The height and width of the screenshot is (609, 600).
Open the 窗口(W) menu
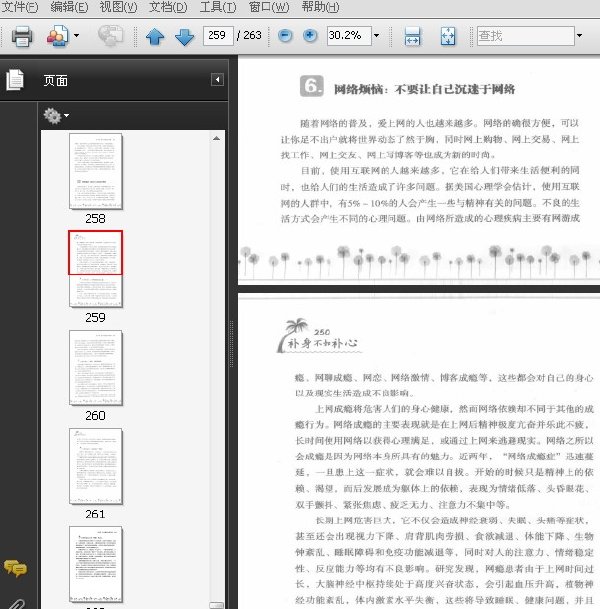pyautogui.click(x=269, y=7)
